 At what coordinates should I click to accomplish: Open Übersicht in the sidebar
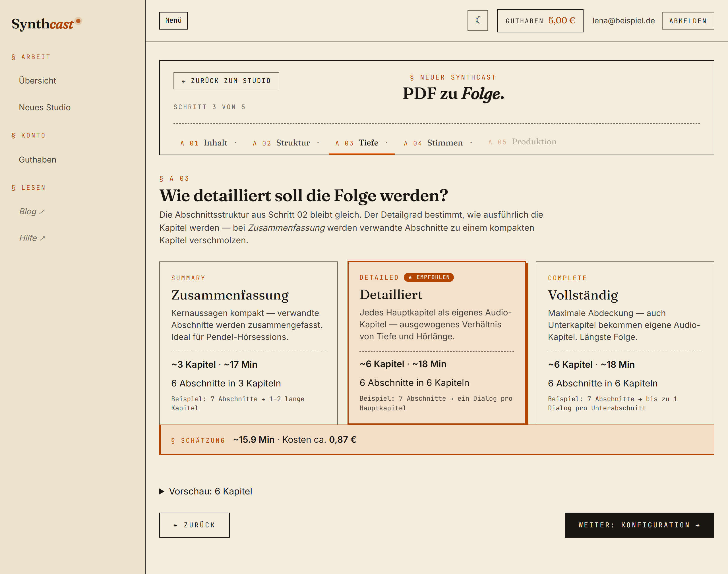tap(37, 81)
